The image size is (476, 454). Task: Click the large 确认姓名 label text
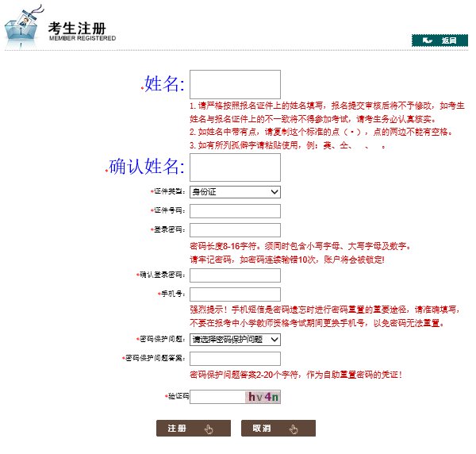[146, 167]
